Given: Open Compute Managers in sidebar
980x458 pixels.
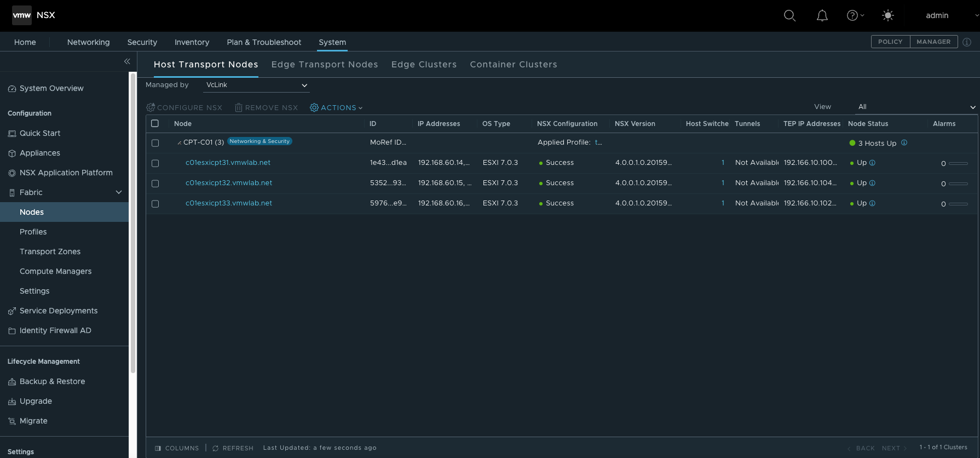Looking at the screenshot, I should [x=56, y=271].
